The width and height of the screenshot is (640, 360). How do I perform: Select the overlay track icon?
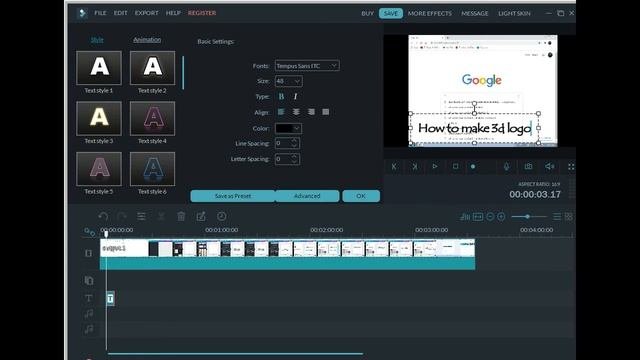(89, 280)
